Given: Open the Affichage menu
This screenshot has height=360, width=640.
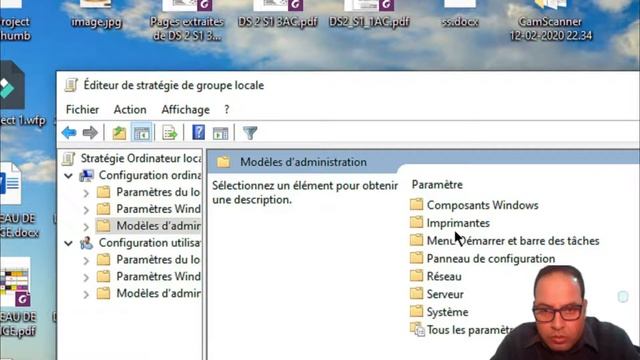Looking at the screenshot, I should coord(185,109).
